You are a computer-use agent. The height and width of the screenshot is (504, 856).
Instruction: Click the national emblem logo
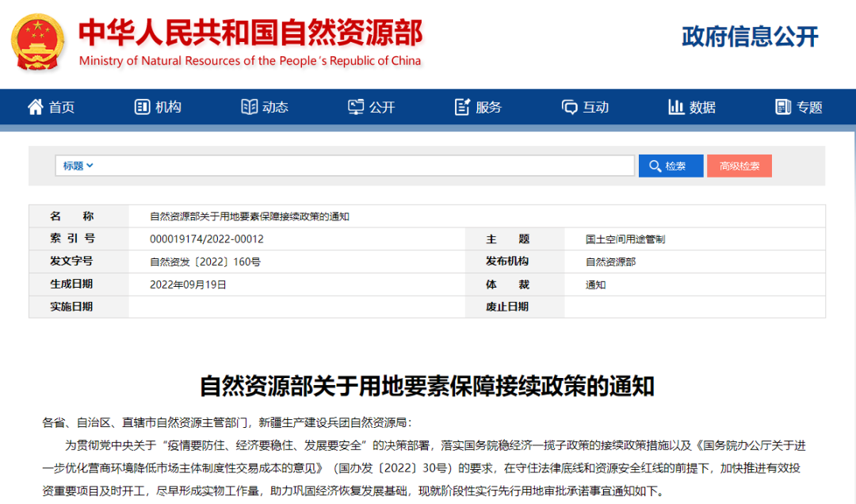pyautogui.click(x=38, y=41)
